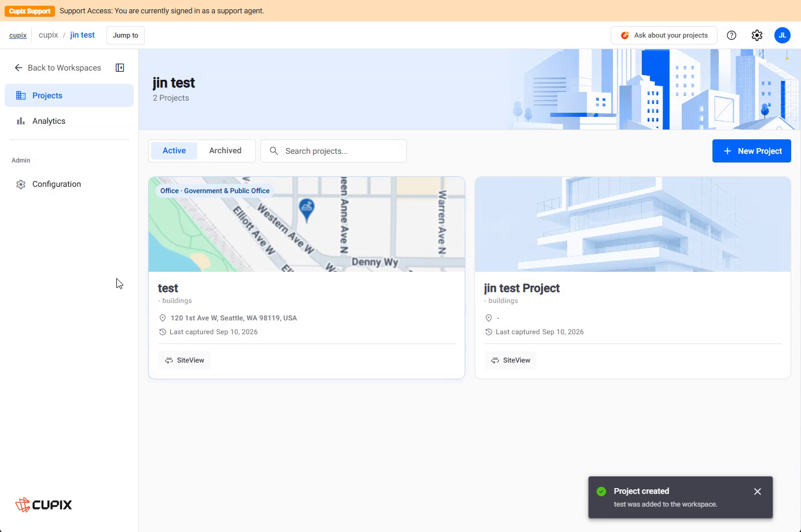Screen dimensions: 801x532
Task: Collapse the sidebar panel icon
Action: (120, 68)
